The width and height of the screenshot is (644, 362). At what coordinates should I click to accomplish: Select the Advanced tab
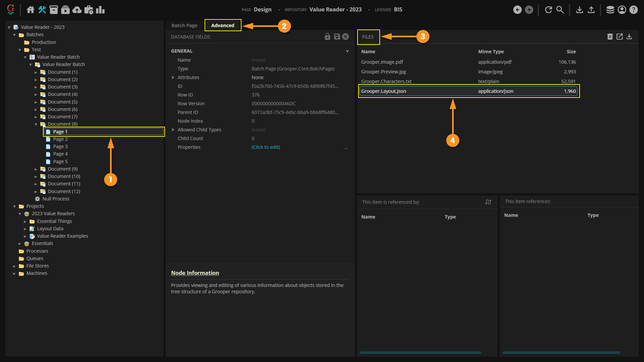click(x=222, y=25)
